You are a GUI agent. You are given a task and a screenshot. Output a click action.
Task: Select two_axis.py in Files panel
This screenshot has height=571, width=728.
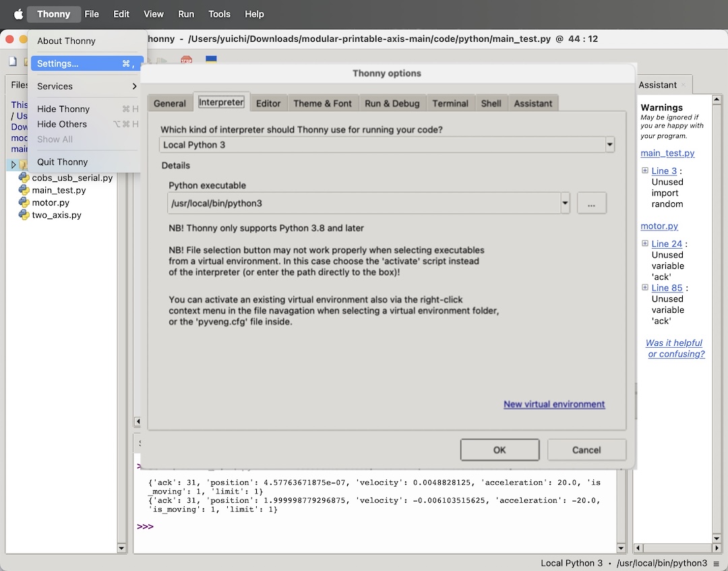click(x=56, y=216)
